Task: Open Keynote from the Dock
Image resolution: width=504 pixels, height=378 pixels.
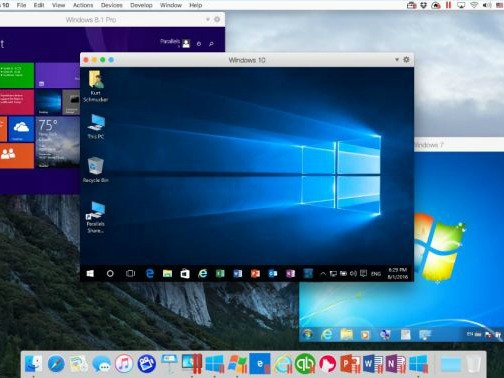Action: tap(169, 364)
